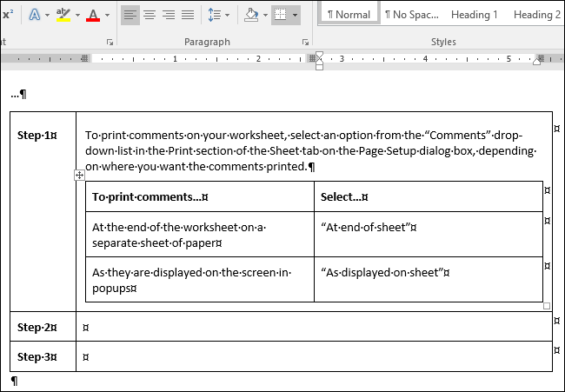This screenshot has width=565, height=392.
Task: Apply red font color
Action: tap(93, 15)
